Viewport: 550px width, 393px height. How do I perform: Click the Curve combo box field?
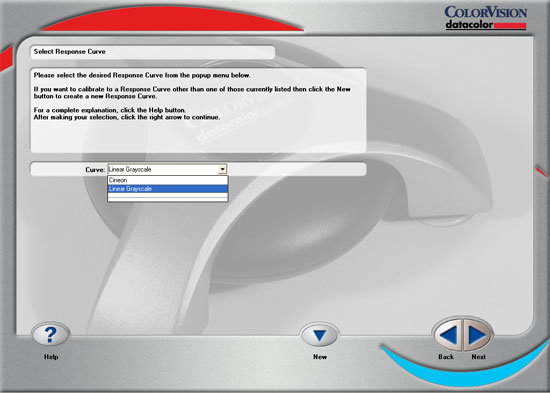[167, 169]
